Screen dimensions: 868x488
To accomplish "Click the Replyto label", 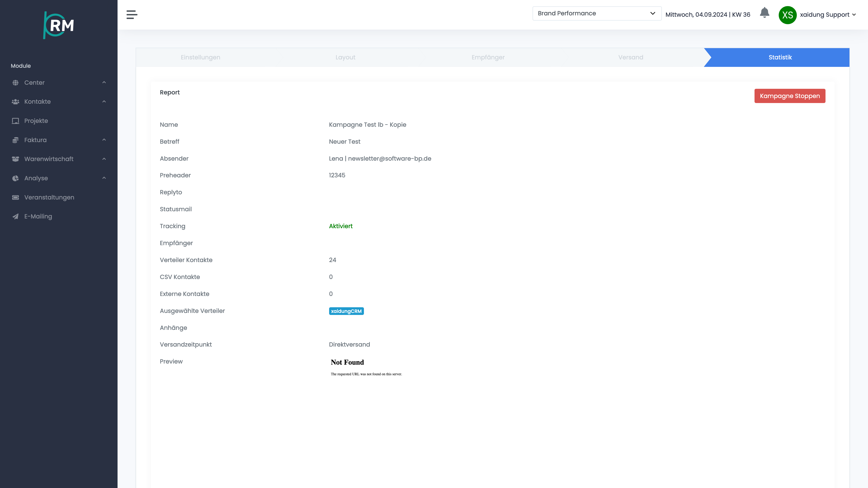I will (x=171, y=192).
